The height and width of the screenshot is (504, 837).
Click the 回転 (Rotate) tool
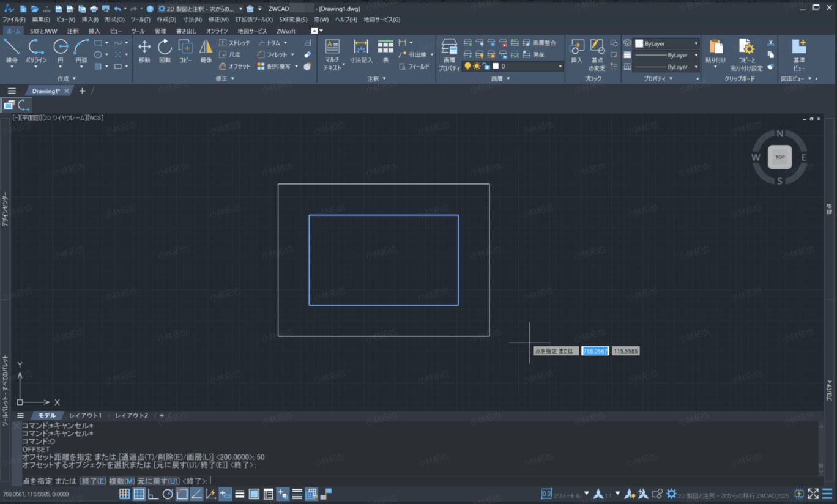(165, 52)
